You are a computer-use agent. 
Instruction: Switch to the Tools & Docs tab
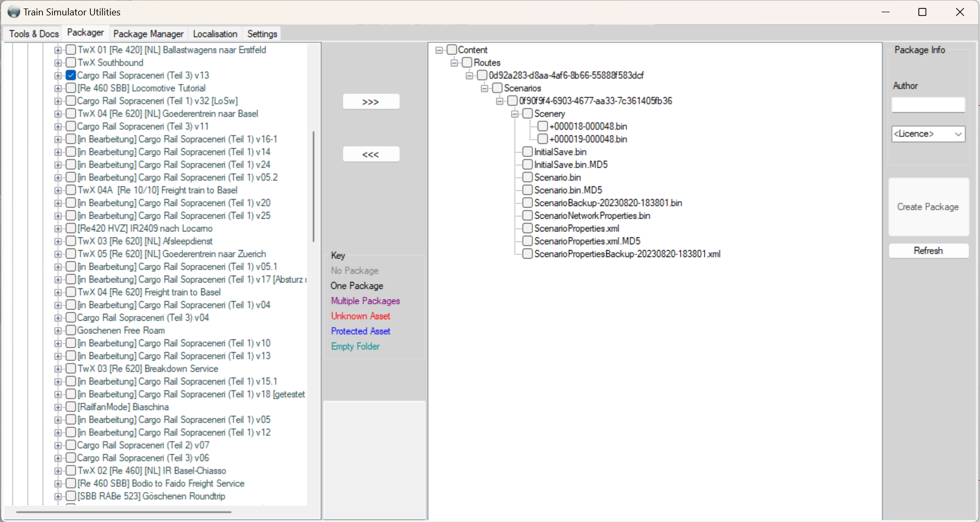click(34, 34)
